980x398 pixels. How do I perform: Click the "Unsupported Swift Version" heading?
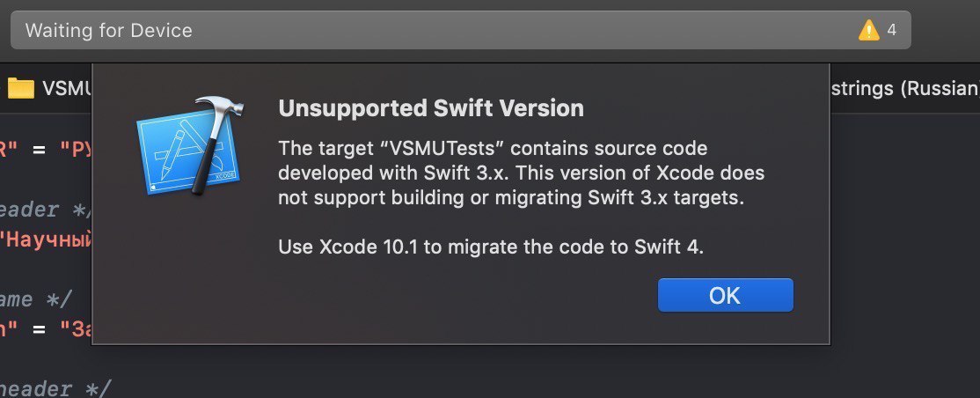431,108
